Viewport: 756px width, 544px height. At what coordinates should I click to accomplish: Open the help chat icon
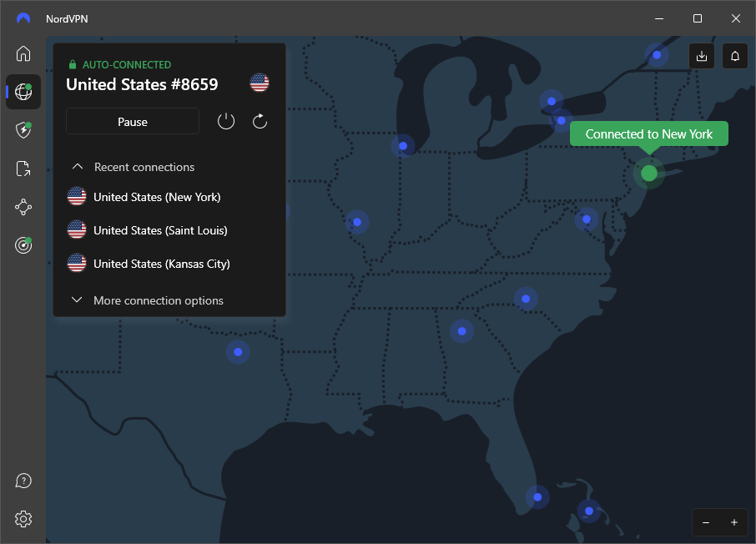[23, 481]
